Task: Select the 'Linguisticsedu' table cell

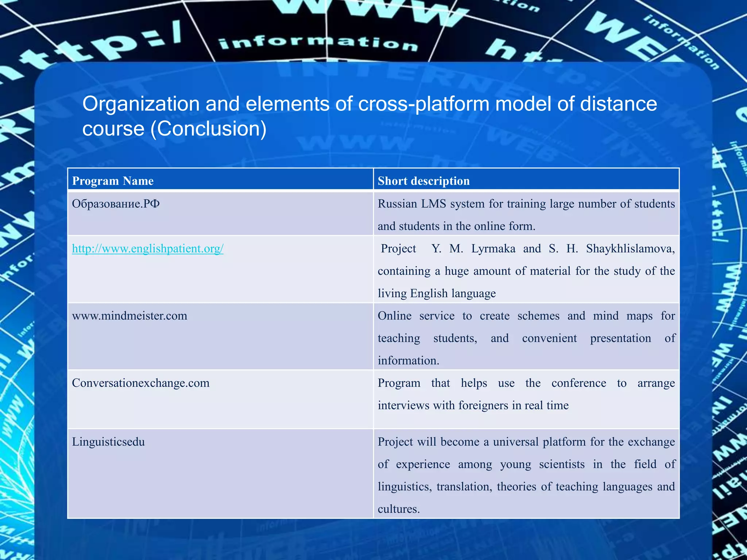Action: click(221, 474)
